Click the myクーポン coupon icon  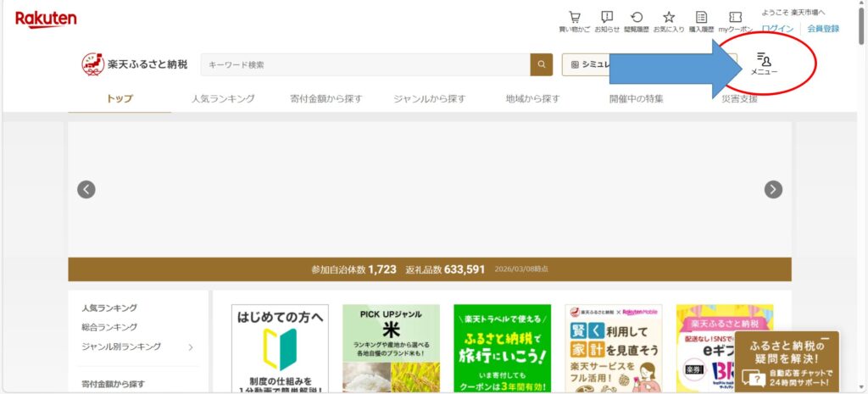[735, 18]
